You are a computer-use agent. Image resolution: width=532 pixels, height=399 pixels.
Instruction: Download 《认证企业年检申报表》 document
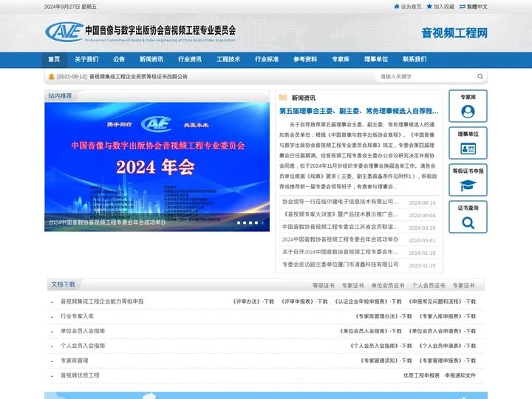pos(368,301)
